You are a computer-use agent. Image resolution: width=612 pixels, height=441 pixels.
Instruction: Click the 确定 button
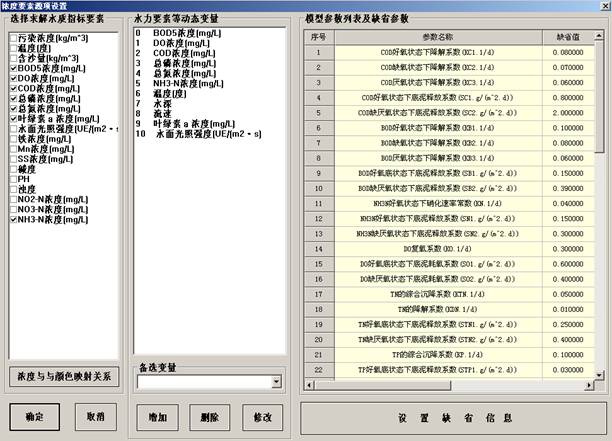pos(34,415)
